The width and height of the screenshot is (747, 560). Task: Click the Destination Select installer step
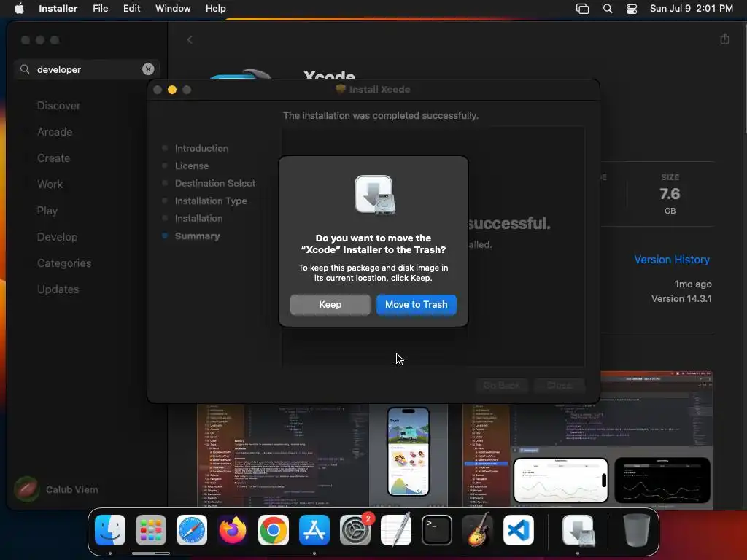click(215, 183)
